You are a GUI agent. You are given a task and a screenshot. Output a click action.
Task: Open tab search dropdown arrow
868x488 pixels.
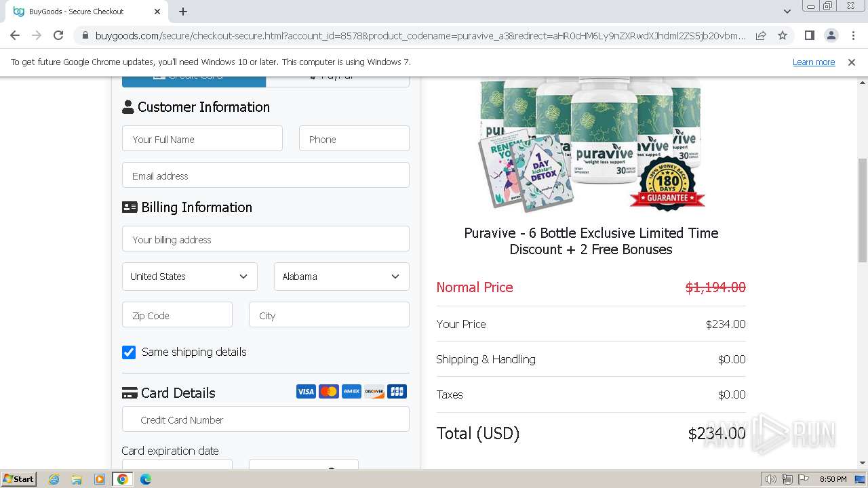[x=787, y=12]
